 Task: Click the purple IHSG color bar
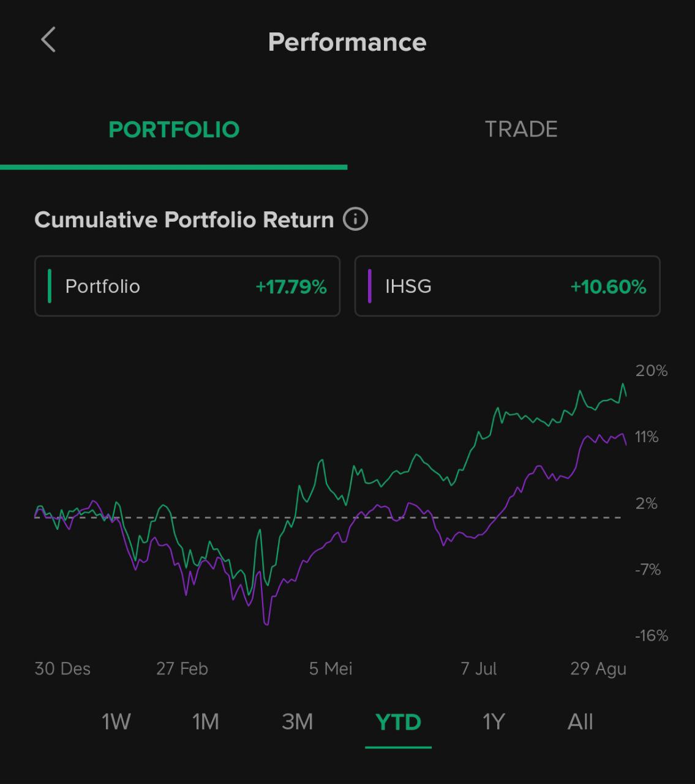click(x=369, y=286)
